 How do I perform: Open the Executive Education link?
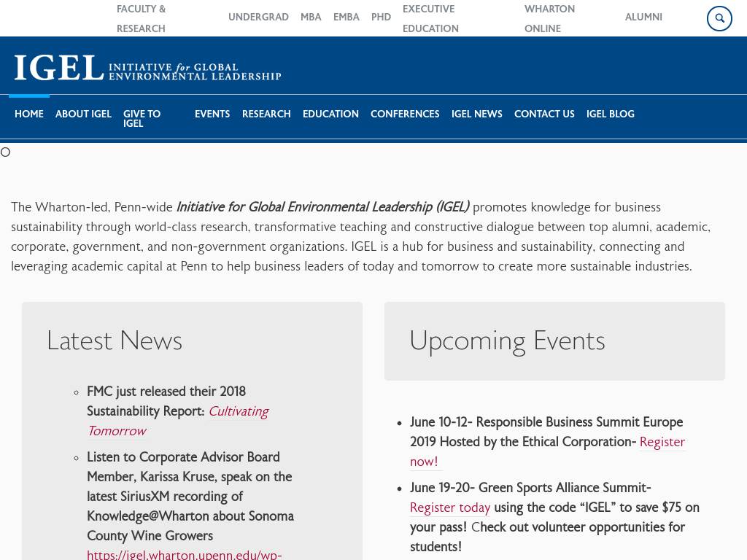(430, 19)
